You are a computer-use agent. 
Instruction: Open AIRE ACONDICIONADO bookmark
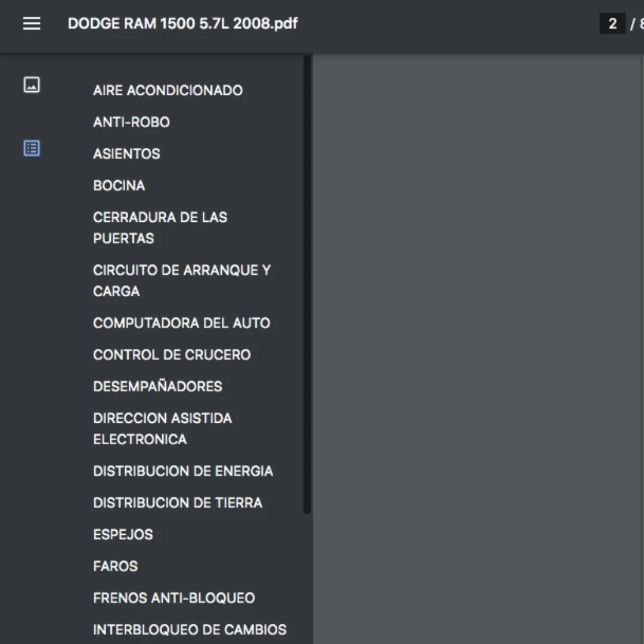pyautogui.click(x=168, y=91)
